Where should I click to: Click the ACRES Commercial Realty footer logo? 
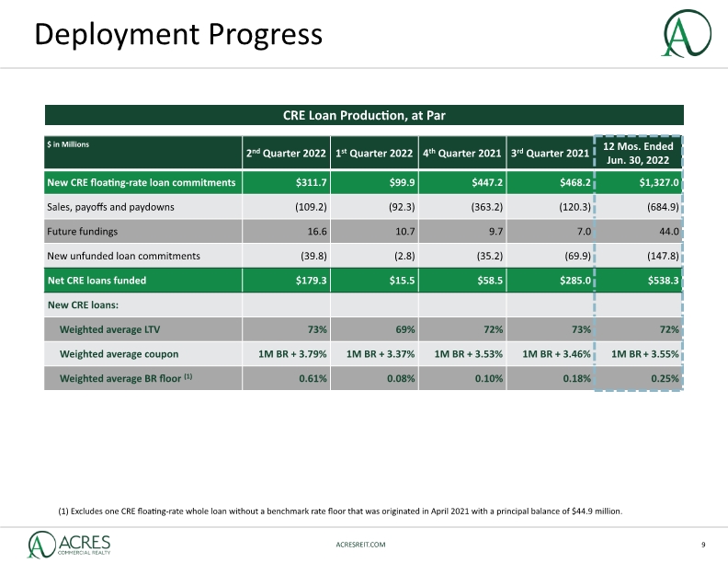pos(69,545)
